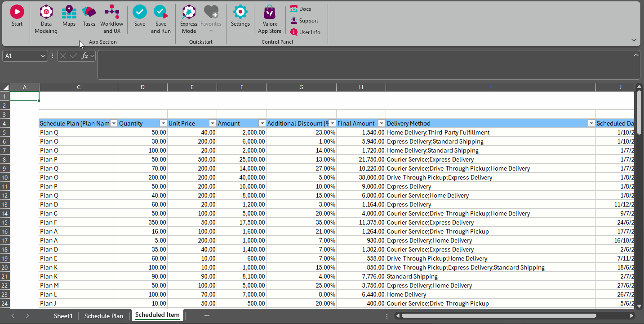This screenshot has height=324, width=644.
Task: Open the Docs link
Action: pyautogui.click(x=304, y=9)
